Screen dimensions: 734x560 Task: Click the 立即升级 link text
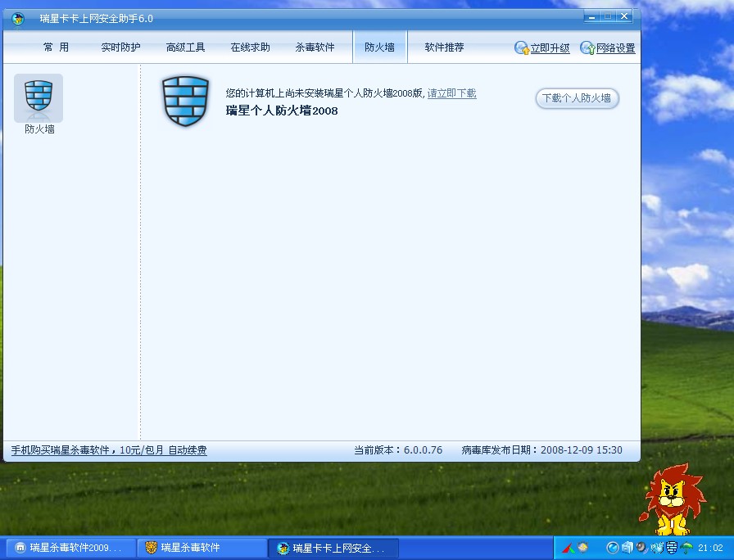click(x=550, y=48)
